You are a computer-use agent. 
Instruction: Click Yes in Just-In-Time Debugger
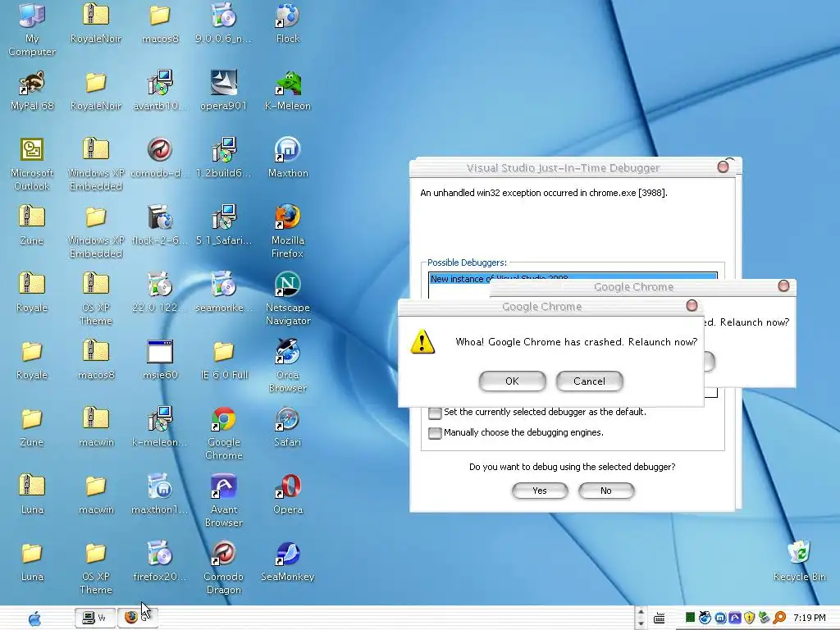pyautogui.click(x=540, y=491)
